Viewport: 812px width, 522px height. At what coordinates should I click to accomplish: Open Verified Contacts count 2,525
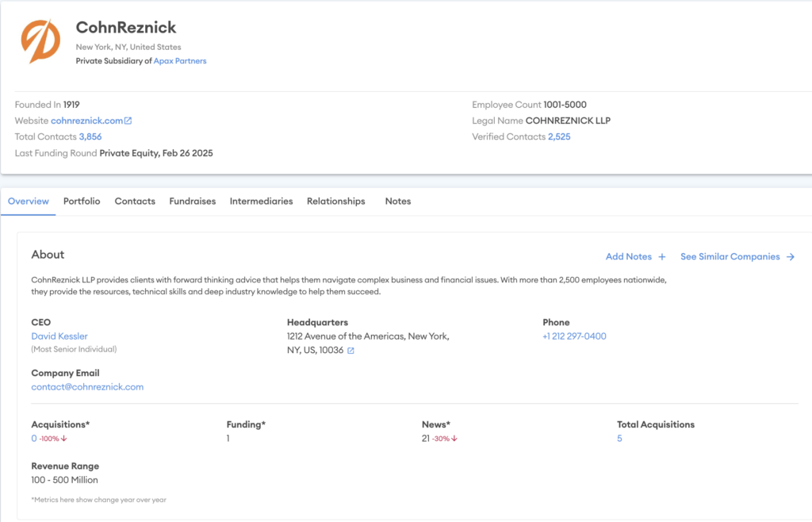[559, 136]
